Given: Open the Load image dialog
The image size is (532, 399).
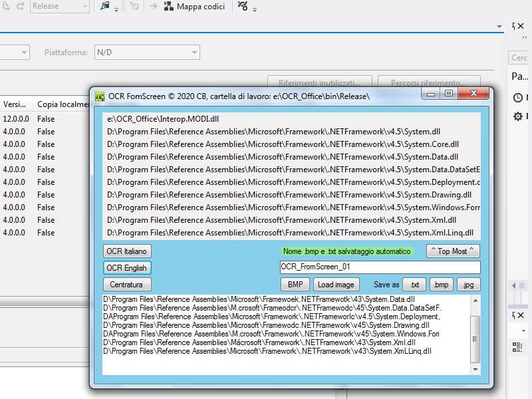Looking at the screenshot, I should [336, 285].
